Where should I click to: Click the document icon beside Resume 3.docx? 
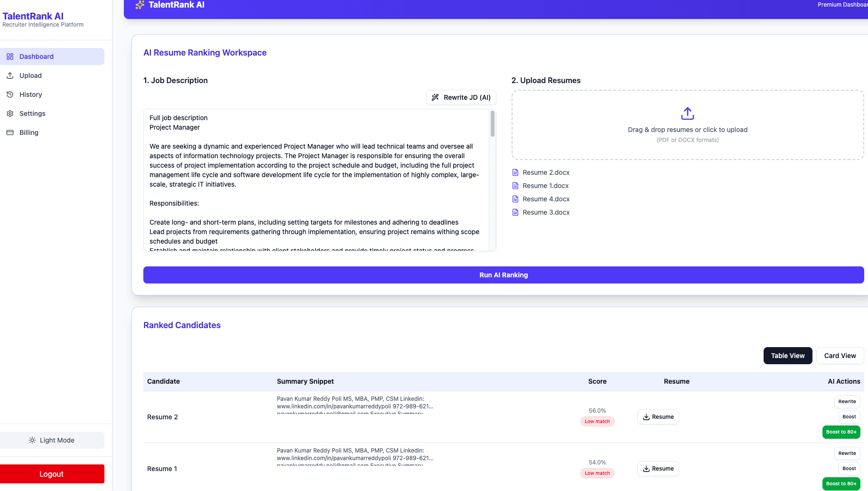click(x=515, y=212)
